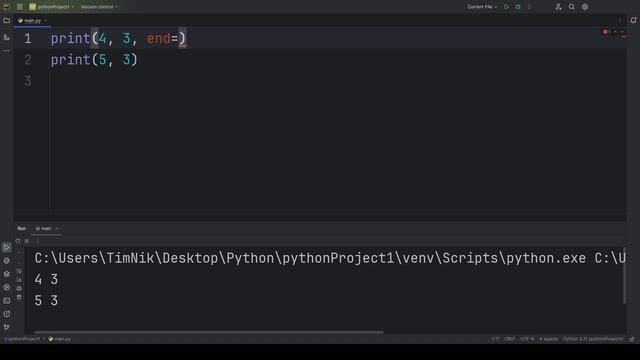
Task: Click '4 3' output line in console
Action: (46, 280)
